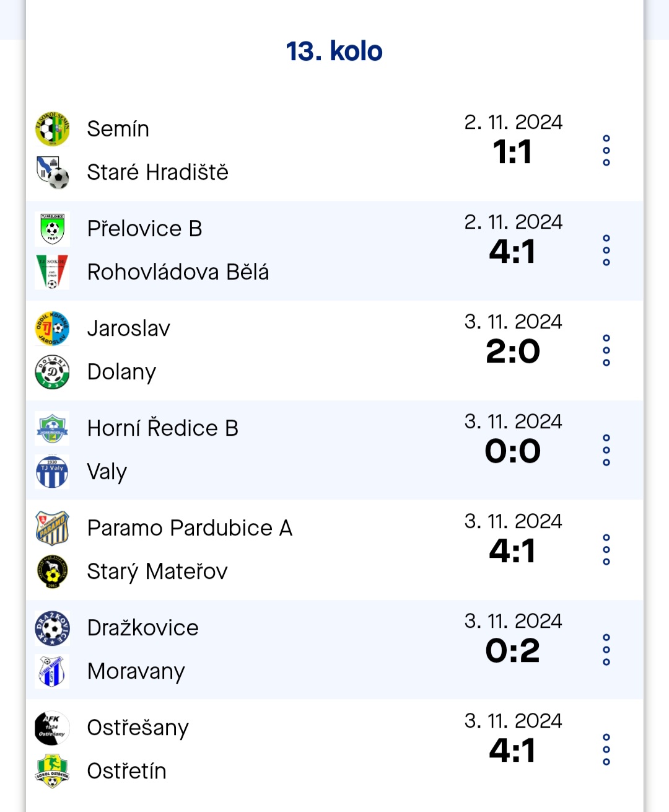View the Přelovice B 4:1 match result
Image resolution: width=669 pixels, height=812 pixels.
click(512, 252)
